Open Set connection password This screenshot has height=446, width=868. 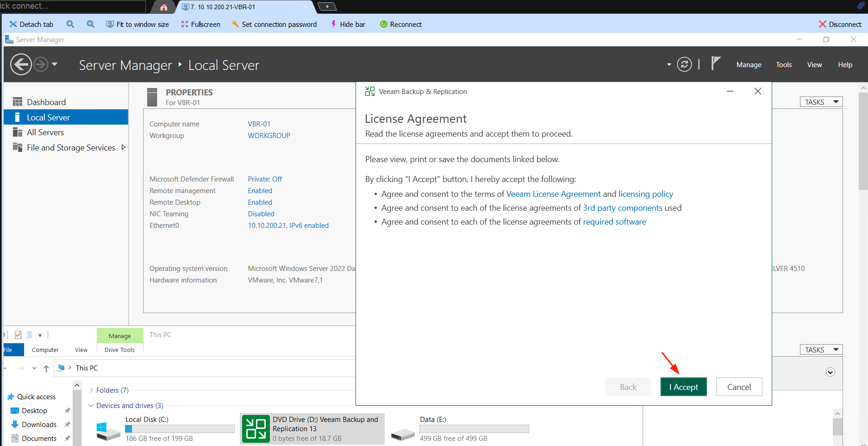274,24
